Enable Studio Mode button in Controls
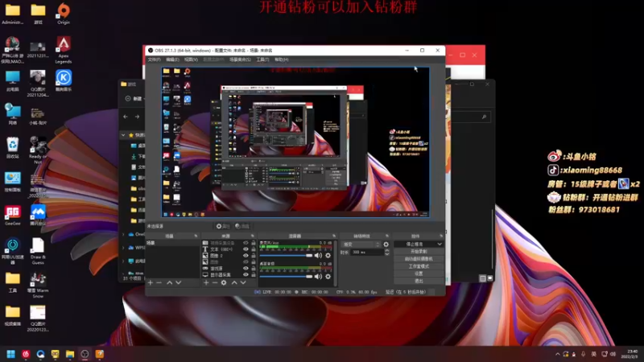The width and height of the screenshot is (644, 362). (419, 266)
